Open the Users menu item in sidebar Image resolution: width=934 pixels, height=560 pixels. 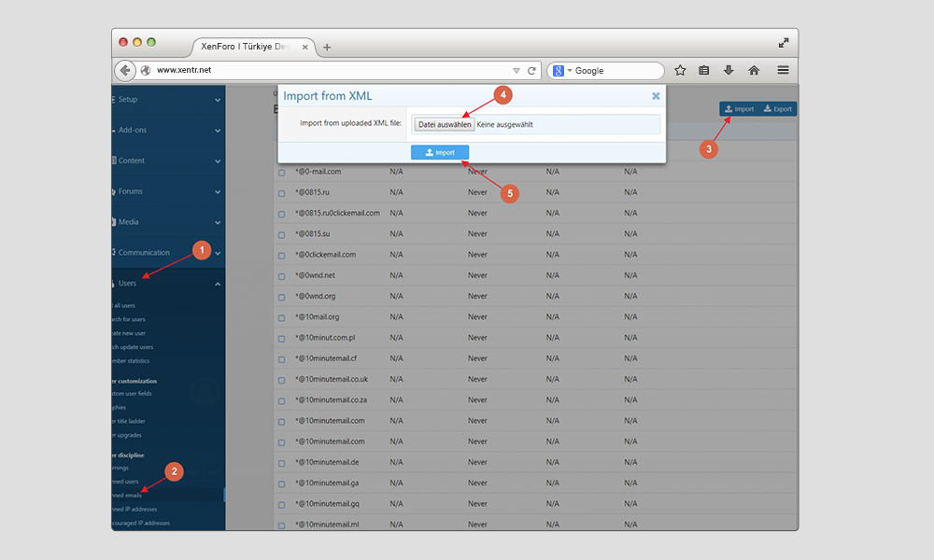pos(127,284)
